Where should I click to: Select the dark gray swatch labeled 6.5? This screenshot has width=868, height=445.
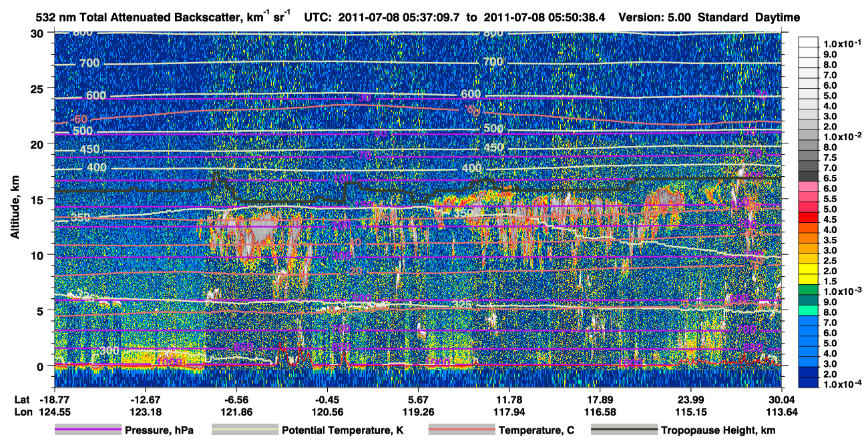coord(809,175)
